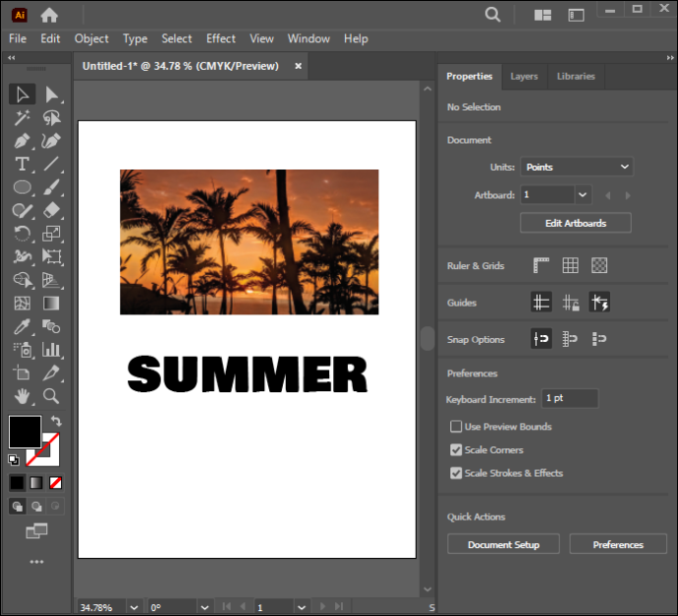Open the File menu

pyautogui.click(x=18, y=39)
